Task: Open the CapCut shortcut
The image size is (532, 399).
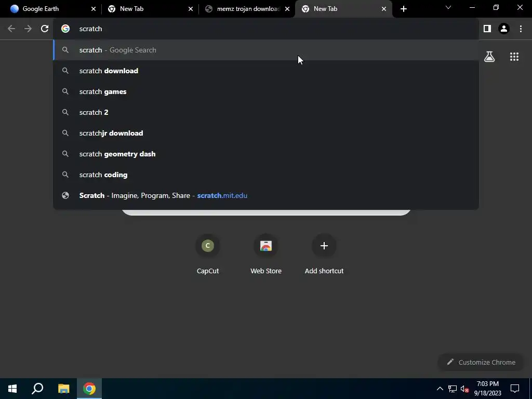Action: (x=208, y=255)
